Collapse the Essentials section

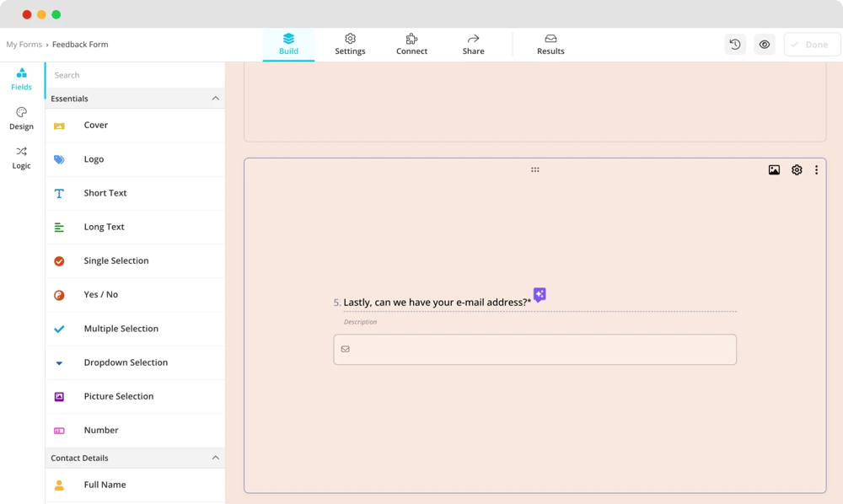(x=215, y=99)
